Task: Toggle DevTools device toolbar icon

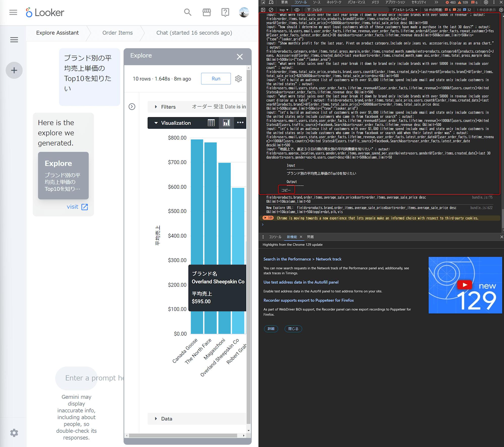Action: tap(271, 2)
